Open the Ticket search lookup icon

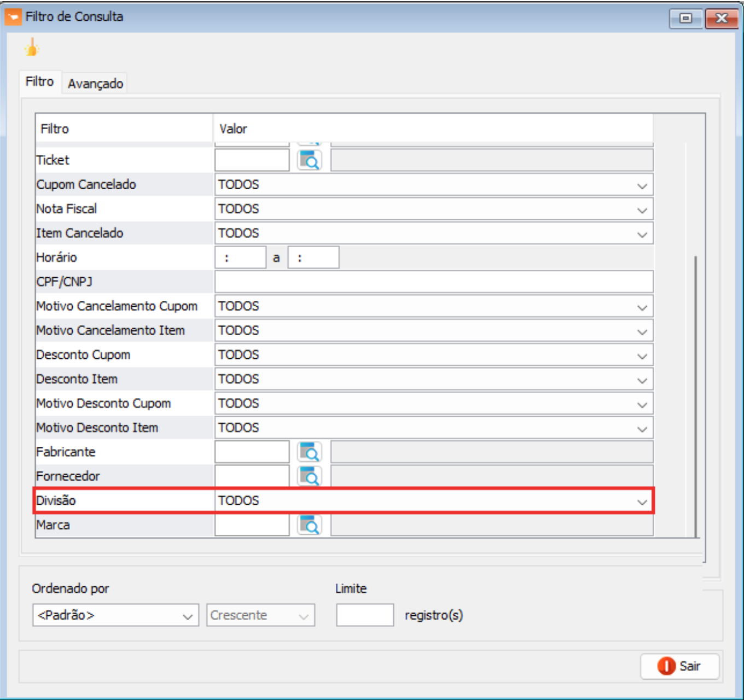click(309, 160)
